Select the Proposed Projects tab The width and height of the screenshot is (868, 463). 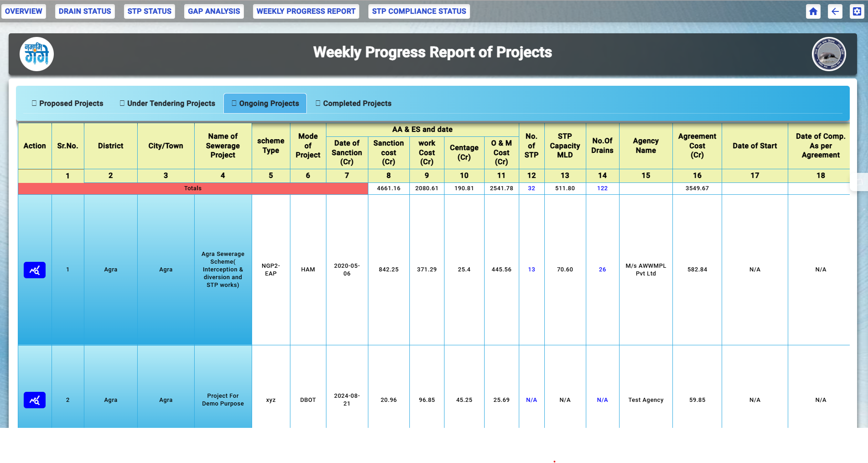(67, 104)
